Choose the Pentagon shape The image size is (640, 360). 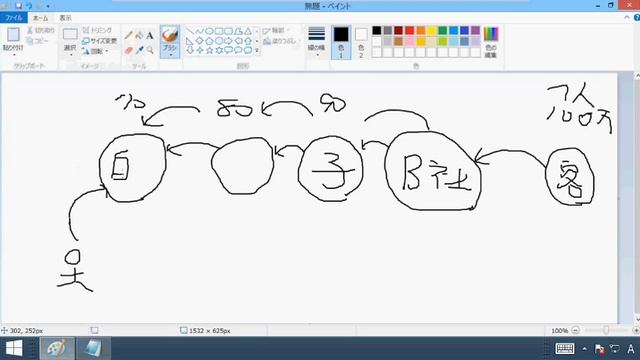tap(209, 41)
